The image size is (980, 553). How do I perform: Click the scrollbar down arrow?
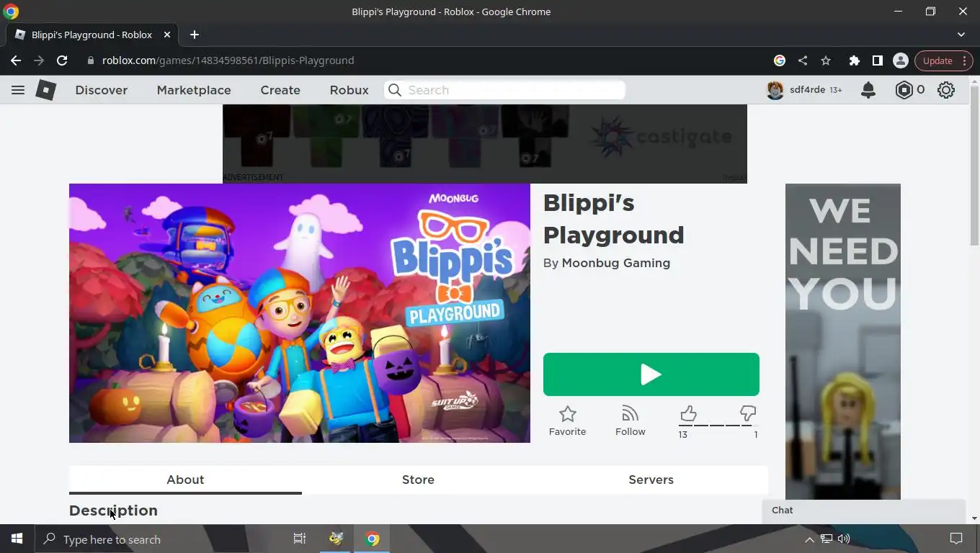pyautogui.click(x=974, y=518)
